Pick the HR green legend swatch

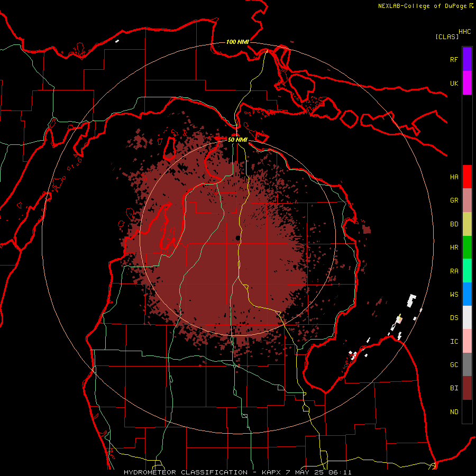467,248
